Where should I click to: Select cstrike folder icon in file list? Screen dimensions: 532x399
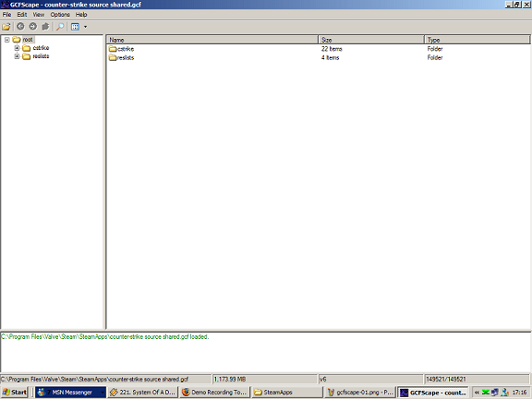pyautogui.click(x=113, y=49)
